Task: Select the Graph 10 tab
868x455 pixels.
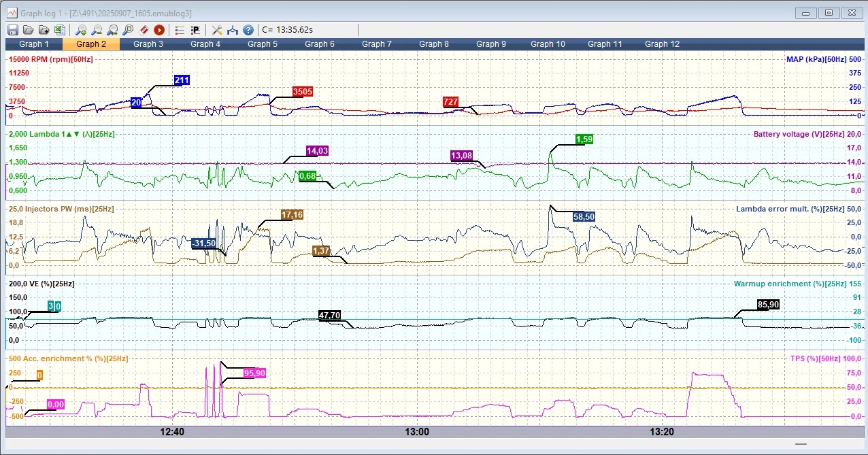Action: (x=548, y=44)
